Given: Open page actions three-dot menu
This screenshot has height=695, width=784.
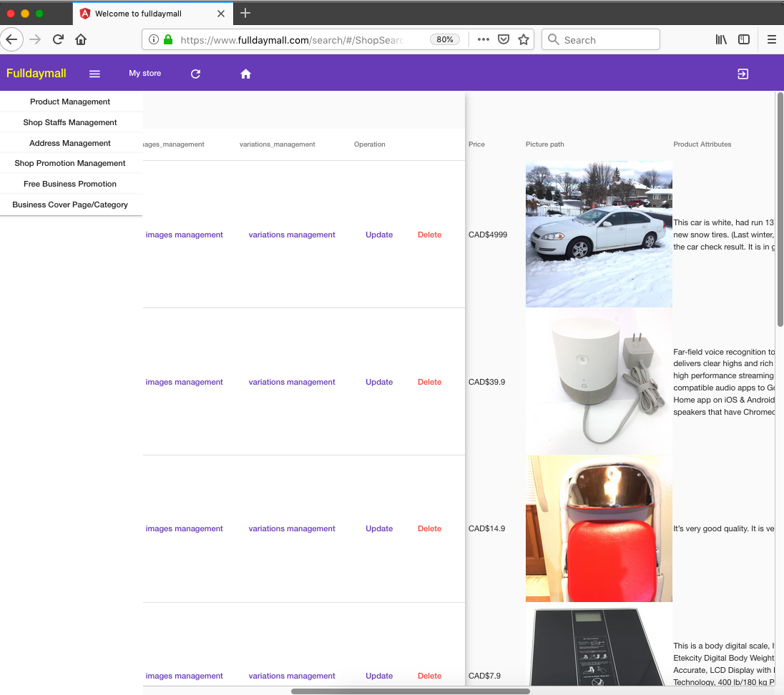Looking at the screenshot, I should 483,40.
